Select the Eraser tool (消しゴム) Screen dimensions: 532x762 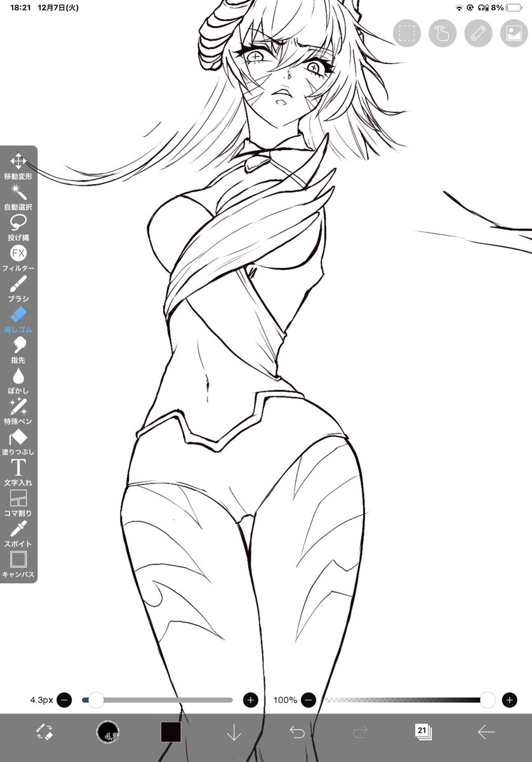tap(18, 320)
